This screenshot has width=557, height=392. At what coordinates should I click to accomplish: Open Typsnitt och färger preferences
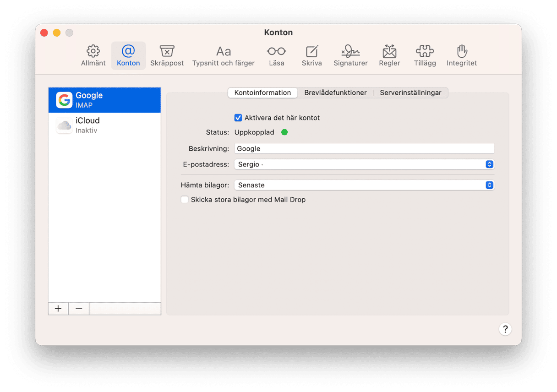[x=223, y=56]
